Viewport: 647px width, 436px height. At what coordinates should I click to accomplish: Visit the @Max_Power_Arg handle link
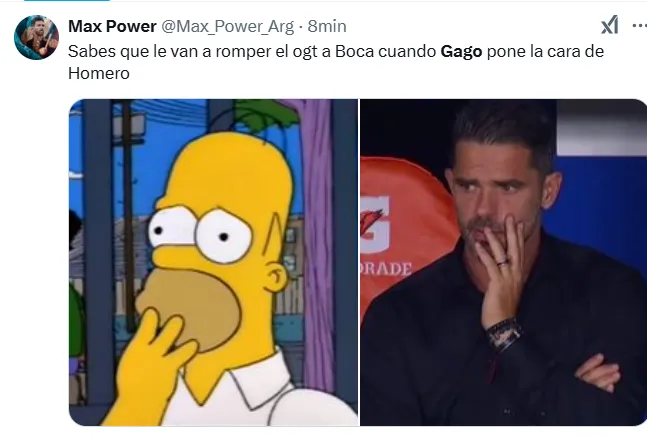(227, 27)
